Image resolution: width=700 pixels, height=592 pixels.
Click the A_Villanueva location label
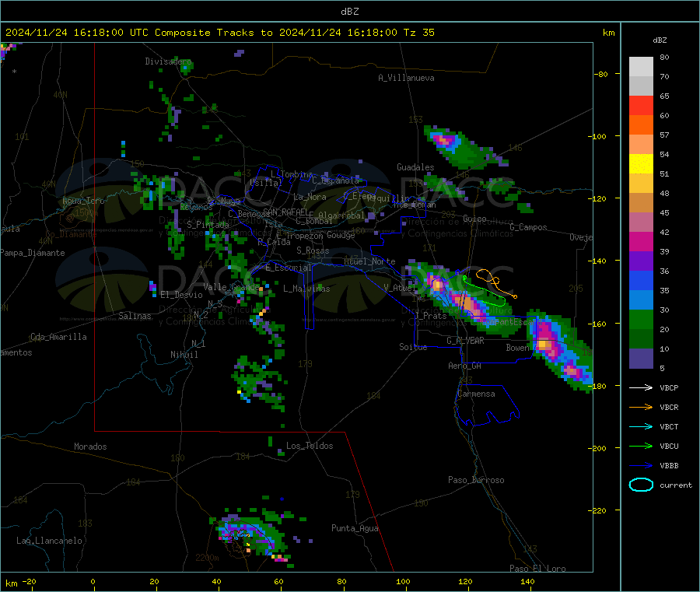(x=406, y=78)
